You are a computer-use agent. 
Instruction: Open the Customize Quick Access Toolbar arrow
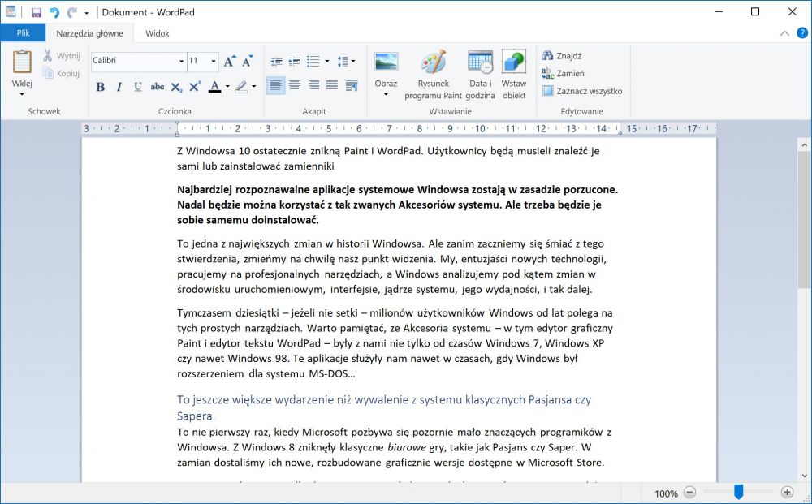coord(87,12)
